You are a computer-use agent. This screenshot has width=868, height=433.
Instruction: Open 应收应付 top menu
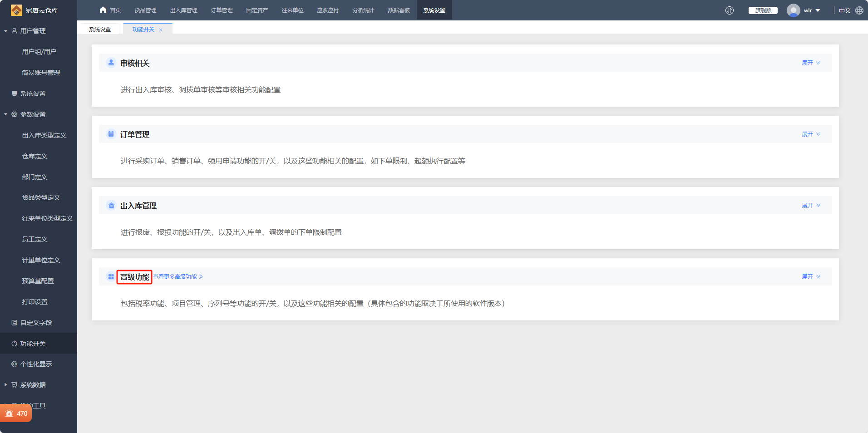click(328, 10)
